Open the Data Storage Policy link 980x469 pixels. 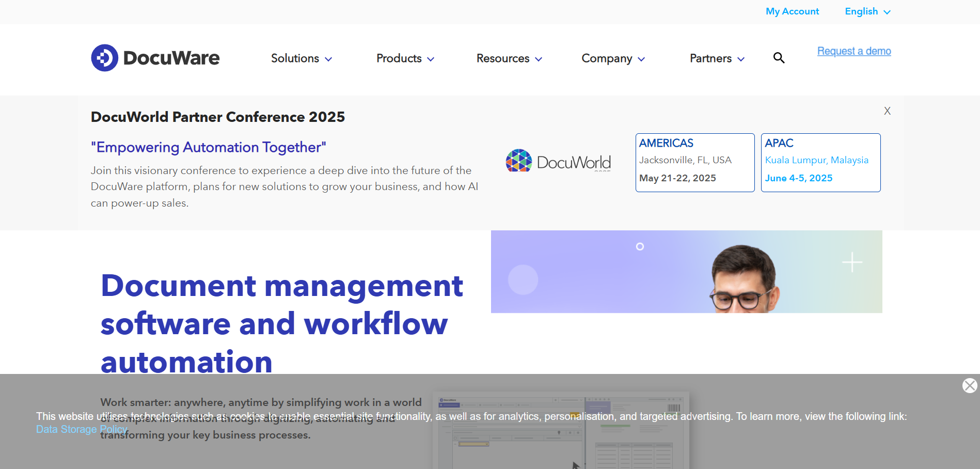[82, 429]
